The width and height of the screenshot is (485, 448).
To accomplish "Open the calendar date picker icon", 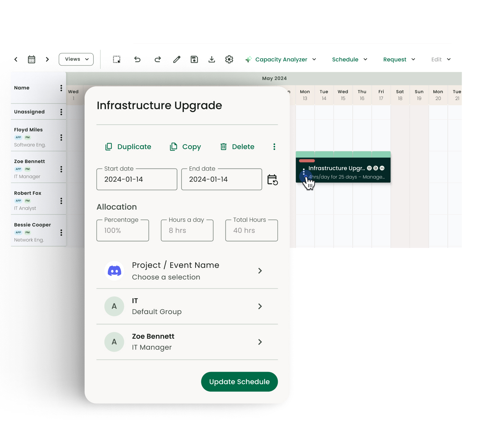I will click(x=32, y=59).
